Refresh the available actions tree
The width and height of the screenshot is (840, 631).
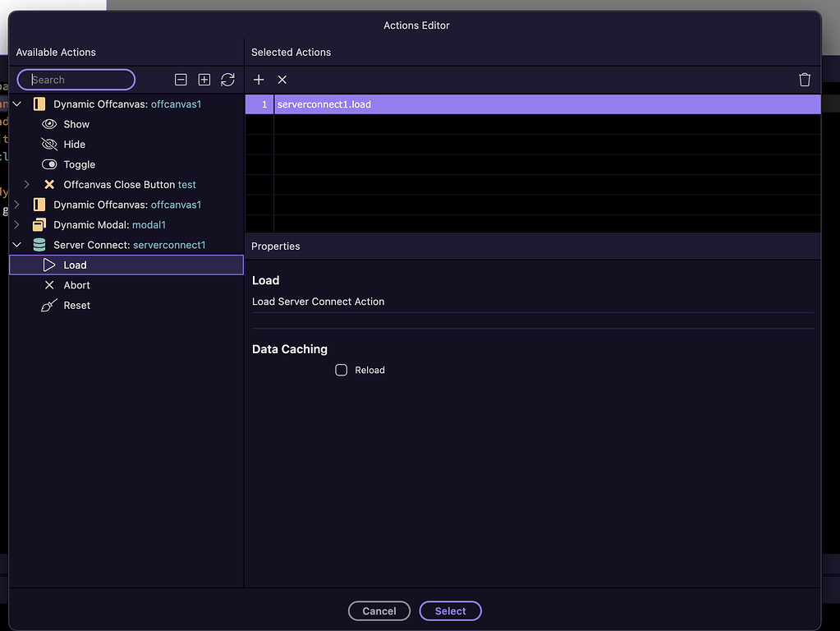pyautogui.click(x=227, y=80)
